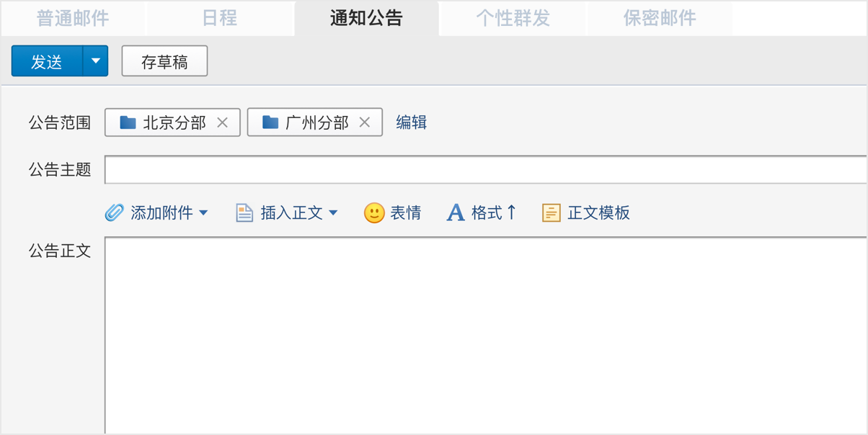This screenshot has height=435, width=868.
Task: Switch to the 普通邮件 tab
Action: [73, 18]
